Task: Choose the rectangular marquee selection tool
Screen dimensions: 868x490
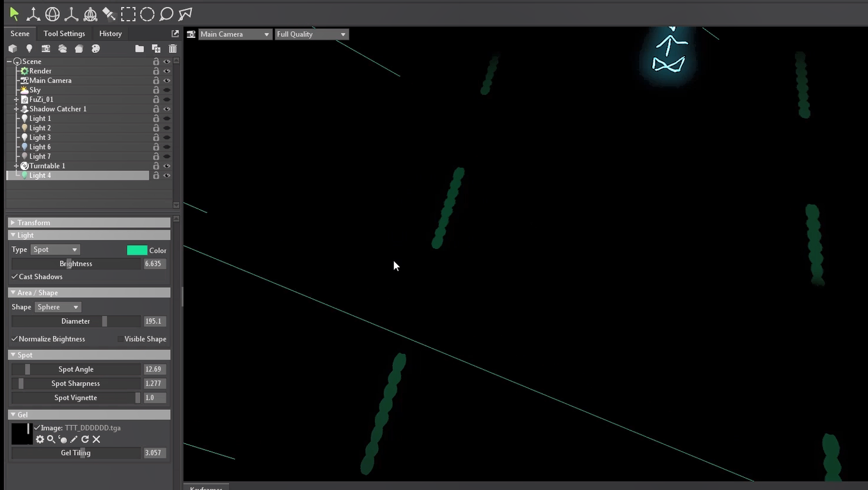Action: coord(129,13)
